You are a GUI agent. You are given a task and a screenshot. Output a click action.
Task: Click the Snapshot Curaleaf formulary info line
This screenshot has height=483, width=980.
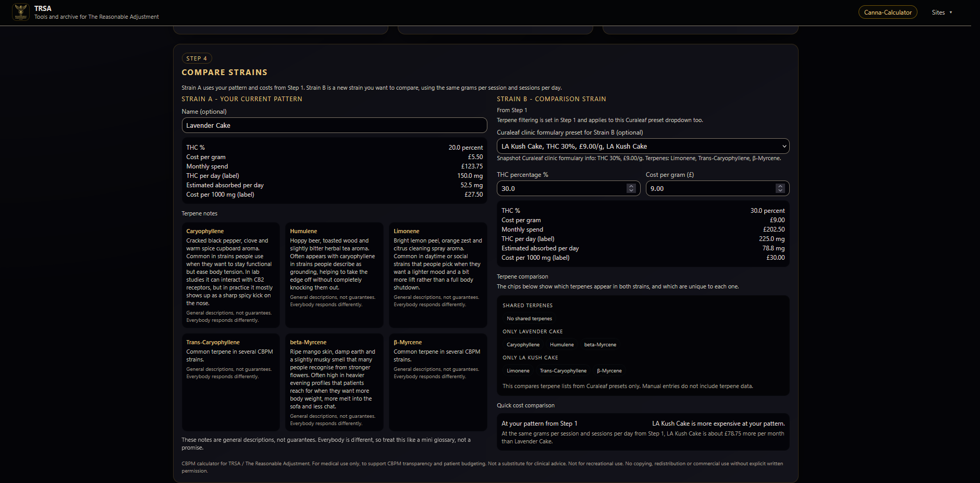pos(639,158)
